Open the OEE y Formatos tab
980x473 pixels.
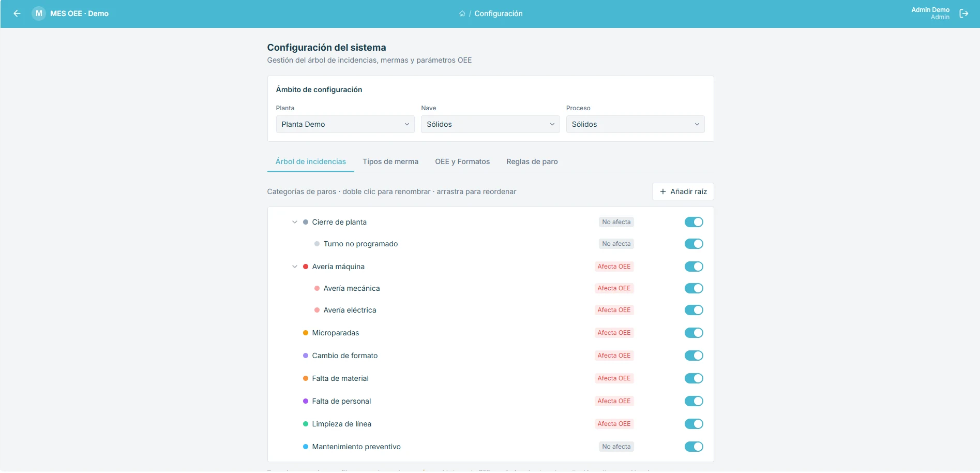pos(462,161)
